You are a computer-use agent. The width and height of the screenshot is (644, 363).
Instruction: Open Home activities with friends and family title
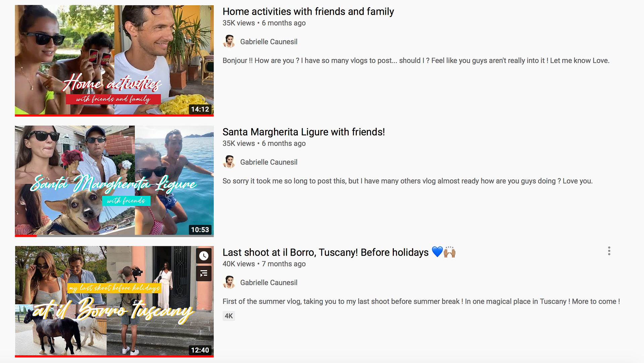(308, 11)
